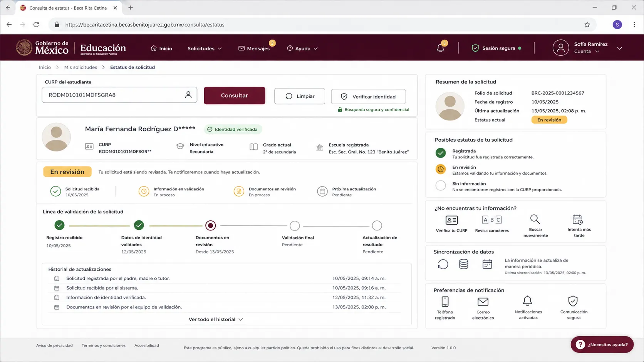Expand Ver todo el historial

(x=216, y=319)
